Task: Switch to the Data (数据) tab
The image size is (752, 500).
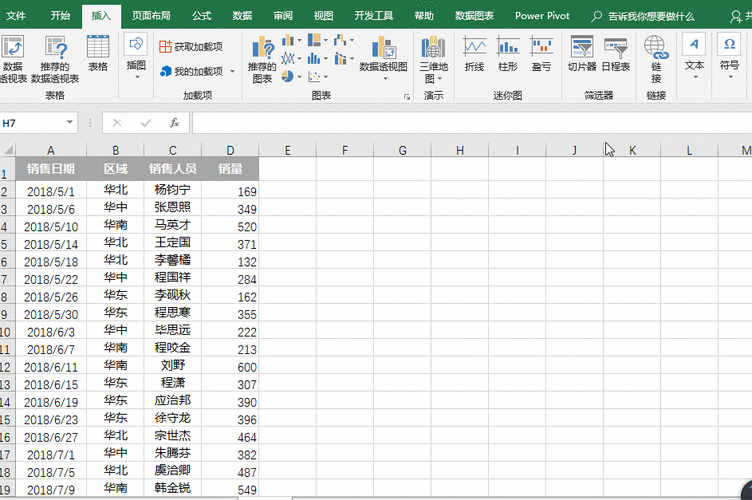Action: (242, 16)
